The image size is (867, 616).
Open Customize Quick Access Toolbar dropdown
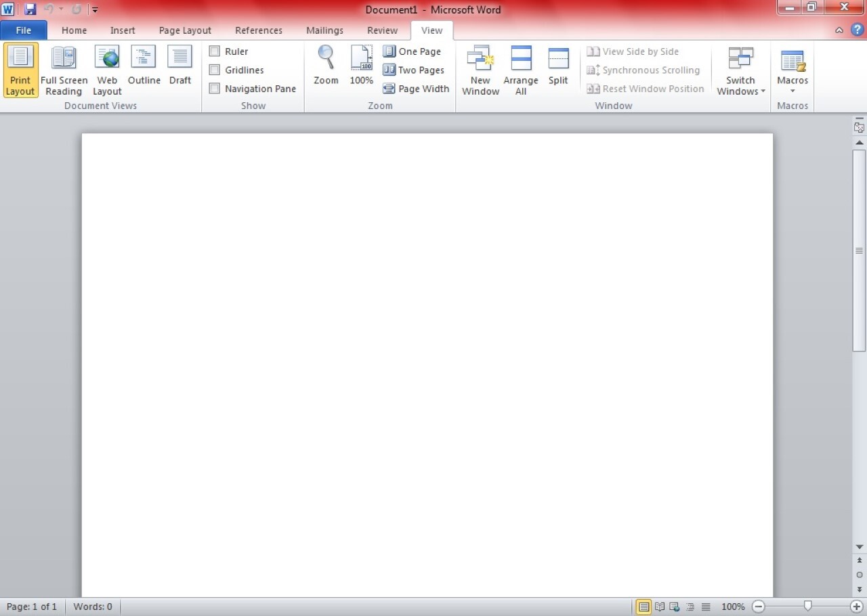pos(95,9)
